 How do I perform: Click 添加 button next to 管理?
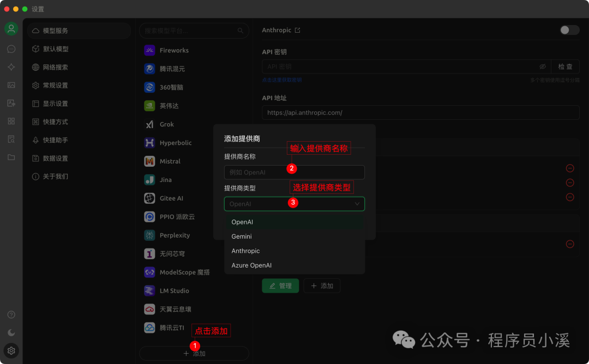(x=322, y=286)
